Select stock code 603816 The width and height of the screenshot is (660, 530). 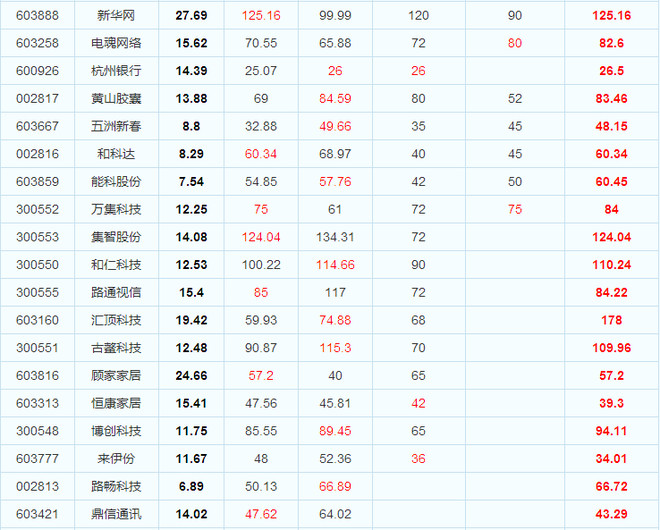(37, 376)
